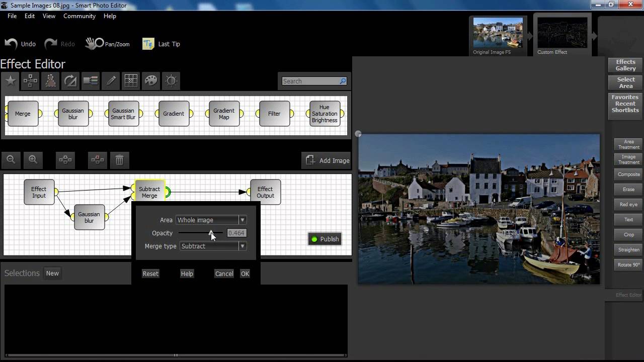Open the Merge type dropdown arrow

click(x=243, y=246)
